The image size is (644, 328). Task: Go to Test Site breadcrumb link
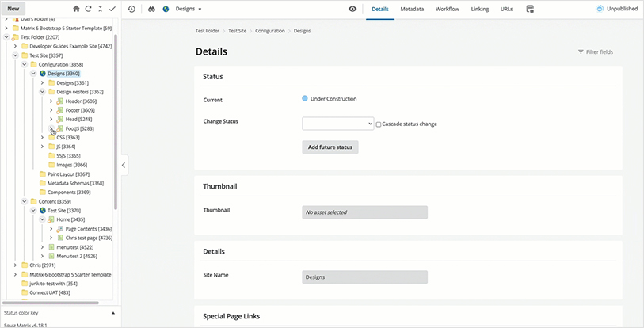tap(238, 31)
